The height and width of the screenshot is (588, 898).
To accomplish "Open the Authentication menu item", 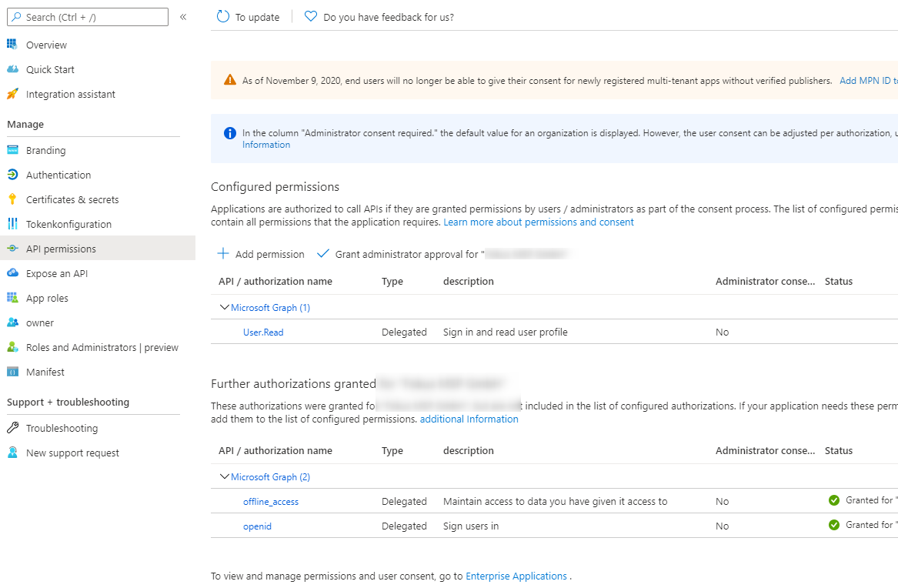I will [x=58, y=175].
